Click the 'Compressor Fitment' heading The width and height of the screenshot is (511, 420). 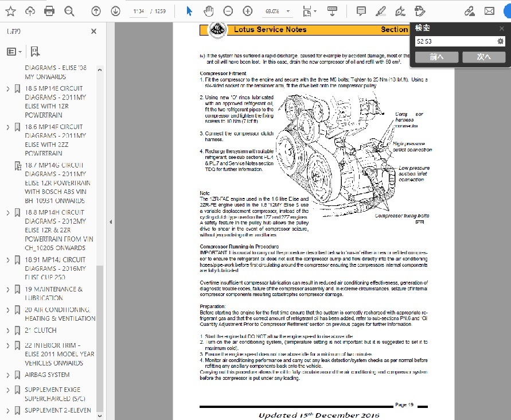[x=223, y=73]
